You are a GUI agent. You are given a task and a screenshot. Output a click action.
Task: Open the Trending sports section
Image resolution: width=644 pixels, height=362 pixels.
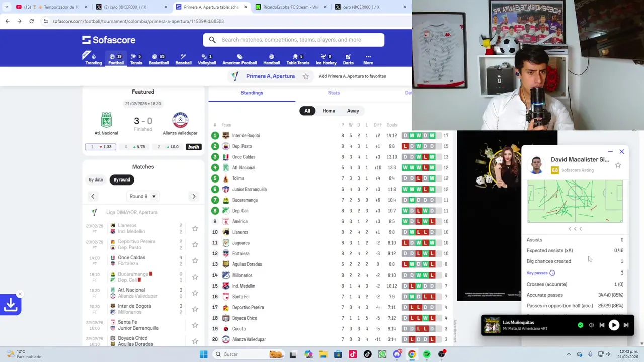(93, 59)
